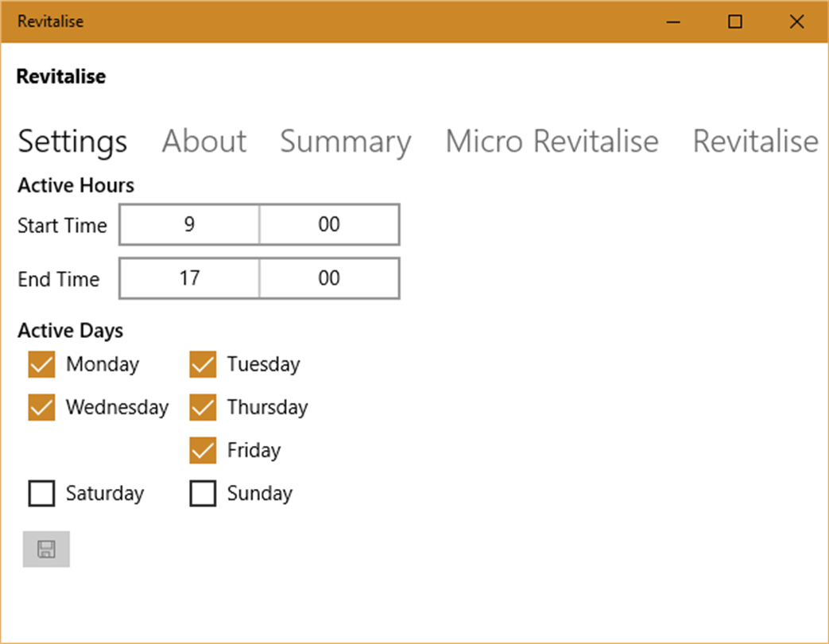Close the Revitalise window
This screenshot has height=644, width=829.
point(796,21)
